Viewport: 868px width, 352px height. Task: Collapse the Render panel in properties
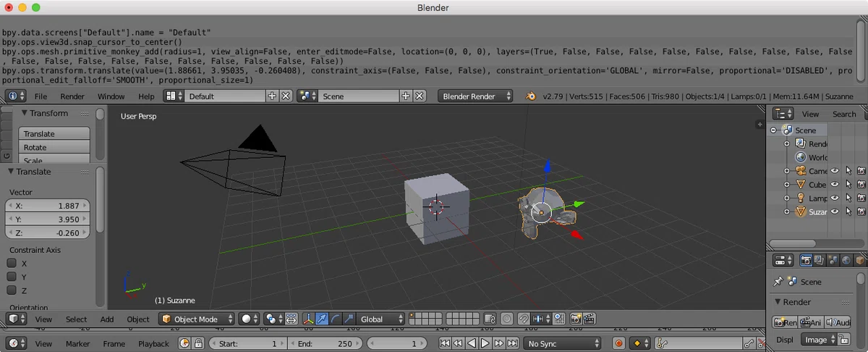(778, 302)
